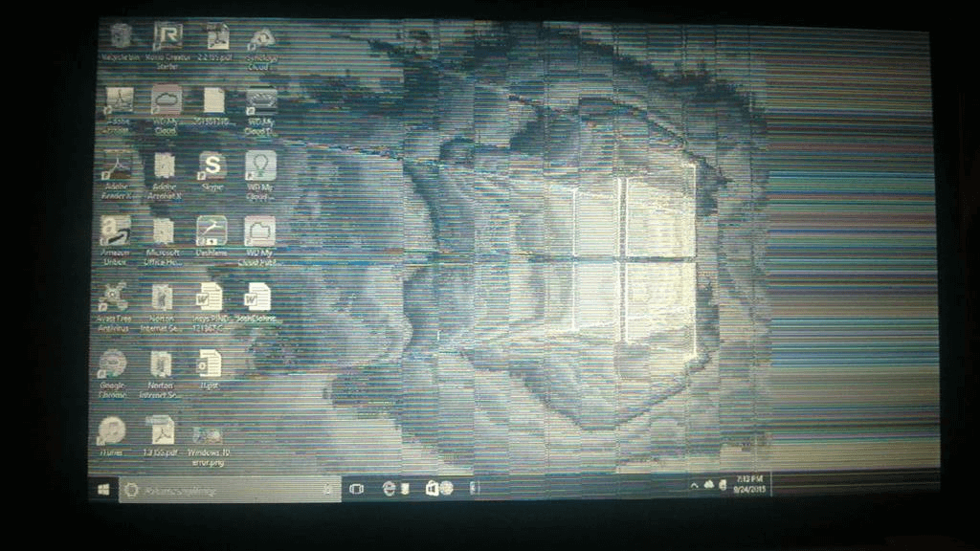Open the Store from the taskbar
This screenshot has width=980, height=551.
(432, 488)
